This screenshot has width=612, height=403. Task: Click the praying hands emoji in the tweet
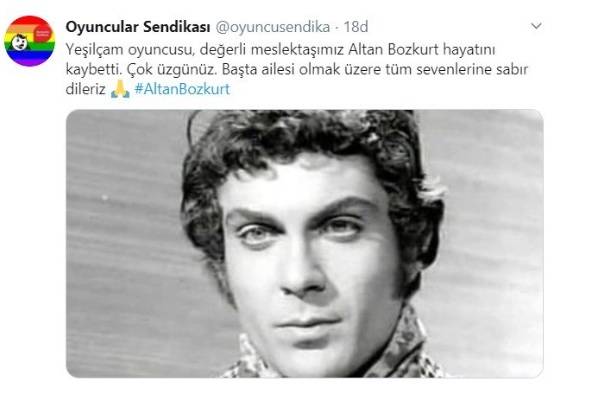tap(120, 89)
